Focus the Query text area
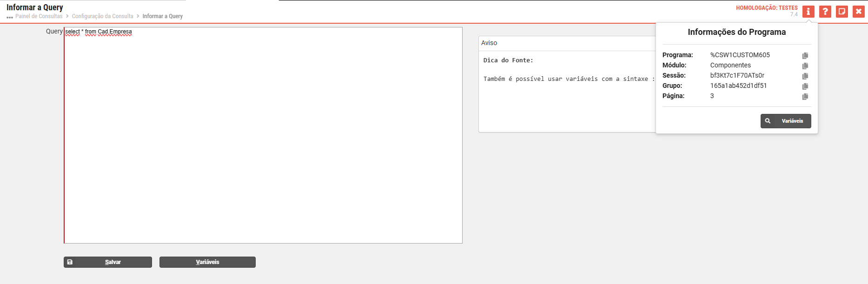Screen dimensions: 868x284 (263, 139)
